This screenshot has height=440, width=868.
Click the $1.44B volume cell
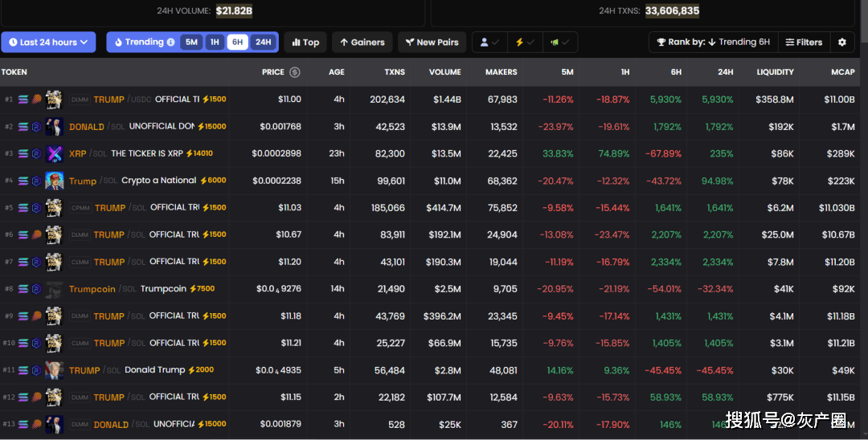point(447,100)
